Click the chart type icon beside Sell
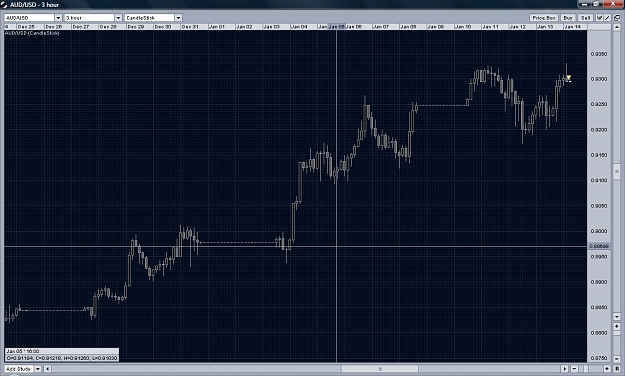 tap(599, 18)
